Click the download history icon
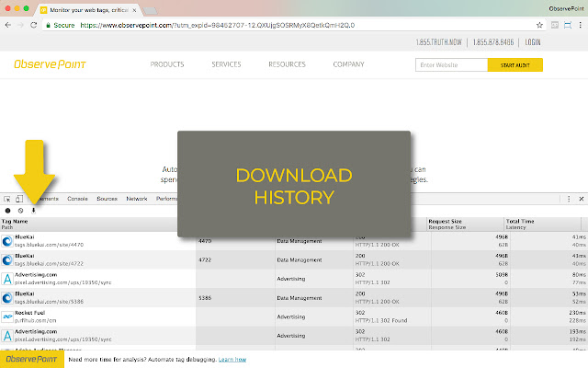Image resolution: width=588 pixels, height=368 pixels. coord(34,211)
